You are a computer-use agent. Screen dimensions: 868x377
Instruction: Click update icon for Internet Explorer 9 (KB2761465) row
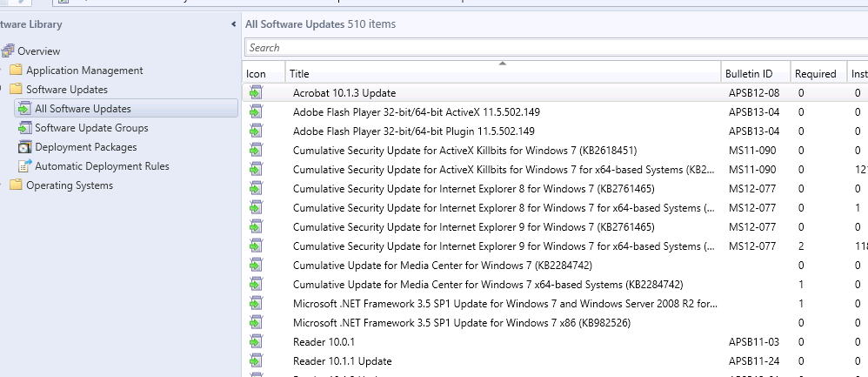[x=255, y=226]
